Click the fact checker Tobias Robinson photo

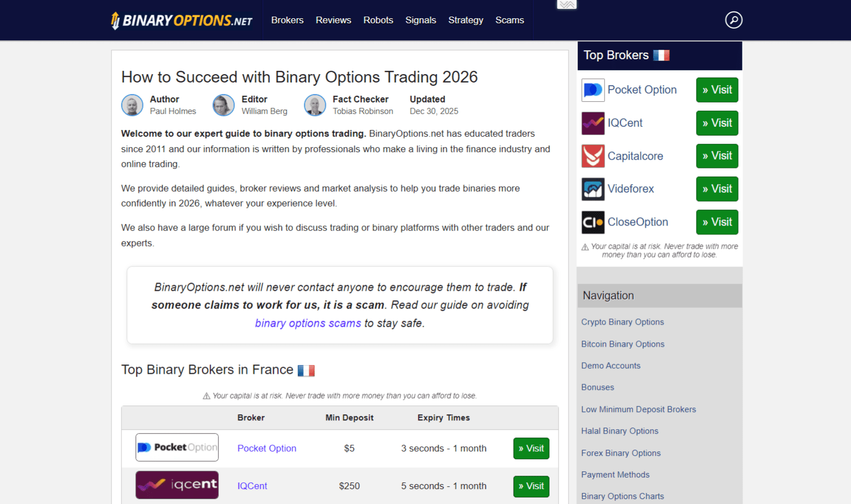[315, 105]
